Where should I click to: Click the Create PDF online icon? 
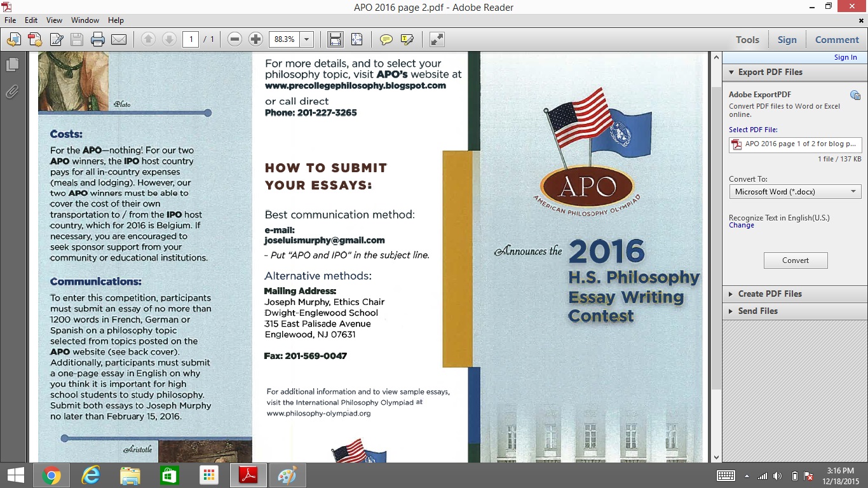(x=34, y=39)
